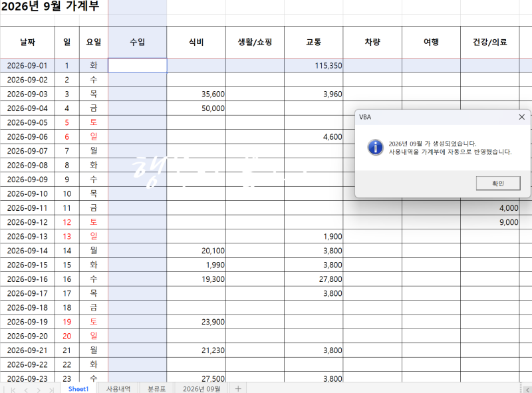Select the cell with 50,000
Viewport: 532px width, 393px height.
196,108
